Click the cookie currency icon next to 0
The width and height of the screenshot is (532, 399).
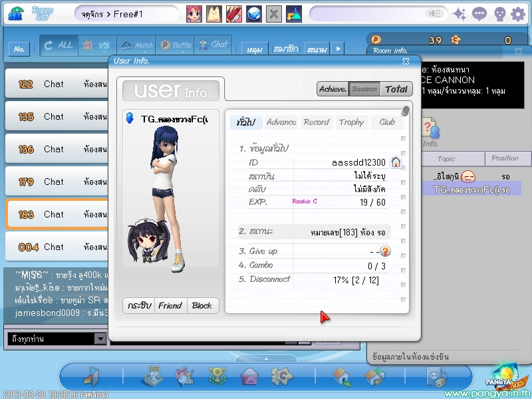click(456, 40)
